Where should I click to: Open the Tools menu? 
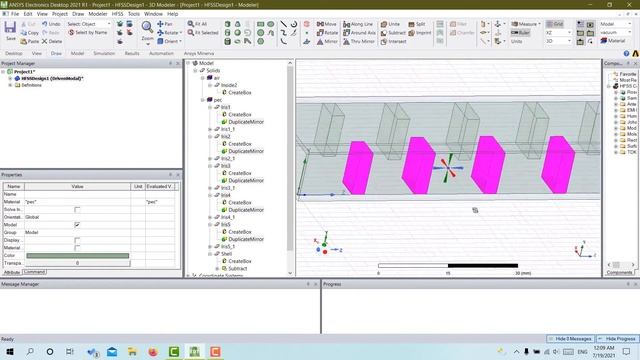(134, 14)
